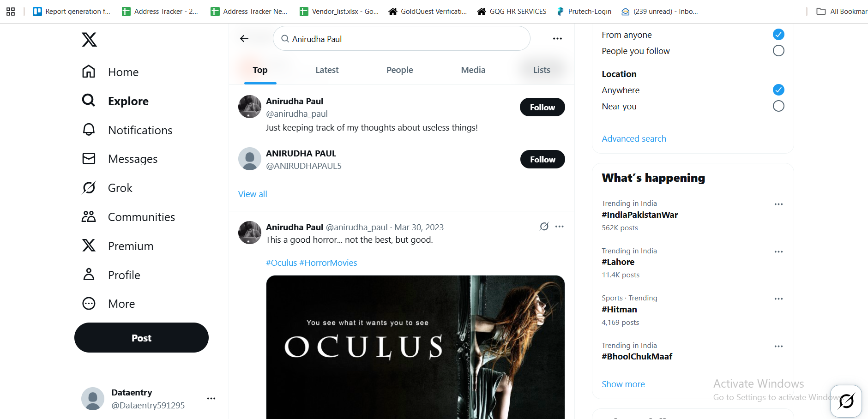Viewport: 868px width, 419px height.
Task: Open floating Grok button at bottom right
Action: 846,401
